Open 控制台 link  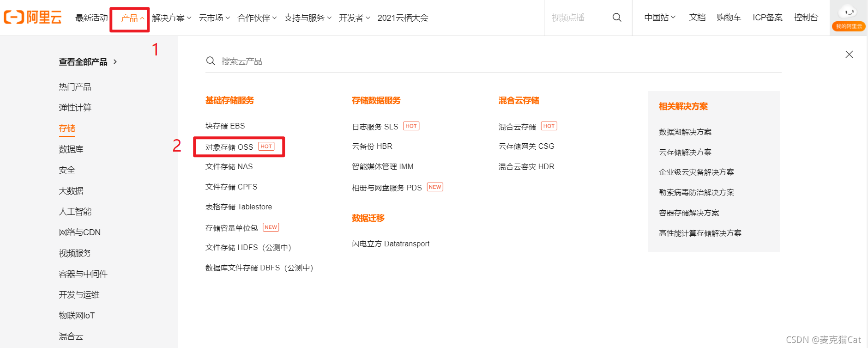point(806,18)
